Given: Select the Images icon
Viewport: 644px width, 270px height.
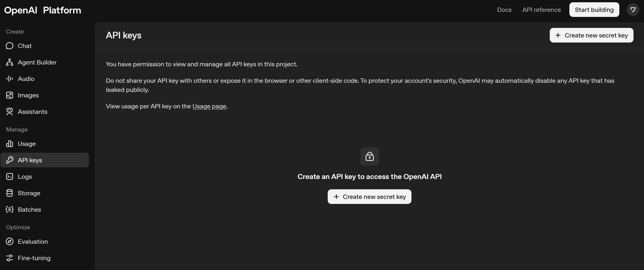Looking at the screenshot, I should pyautogui.click(x=10, y=95).
